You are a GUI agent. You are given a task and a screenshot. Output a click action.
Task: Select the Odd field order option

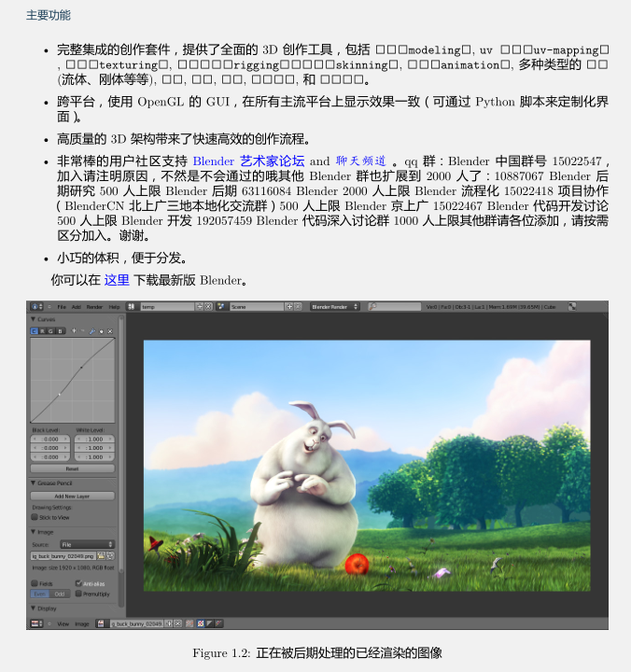pos(61,594)
